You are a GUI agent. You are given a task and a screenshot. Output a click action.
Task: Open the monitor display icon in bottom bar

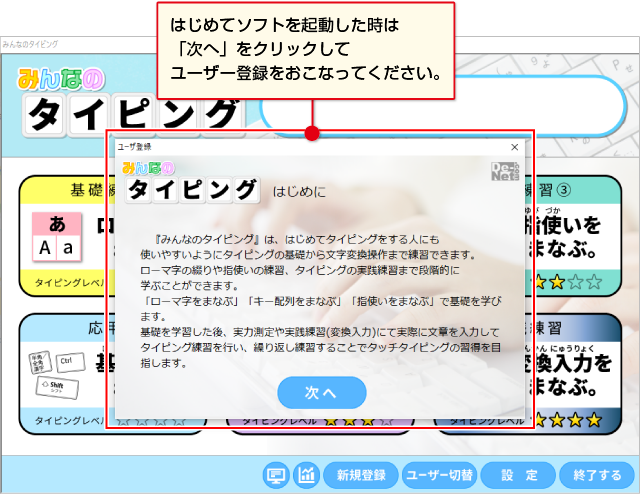276,475
